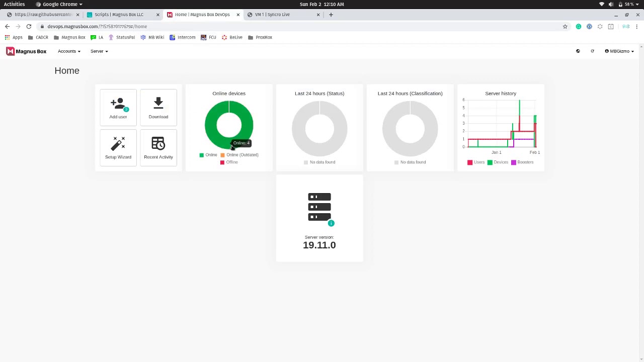This screenshot has height=362, width=644.
Task: Open the Intercom bookmark
Action: pos(183,37)
